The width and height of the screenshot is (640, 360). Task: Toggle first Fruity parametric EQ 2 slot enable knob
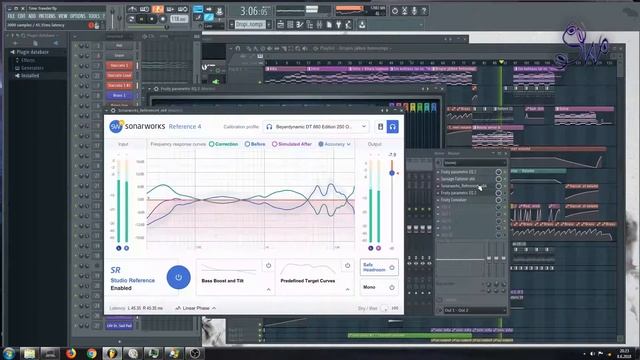(x=498, y=172)
